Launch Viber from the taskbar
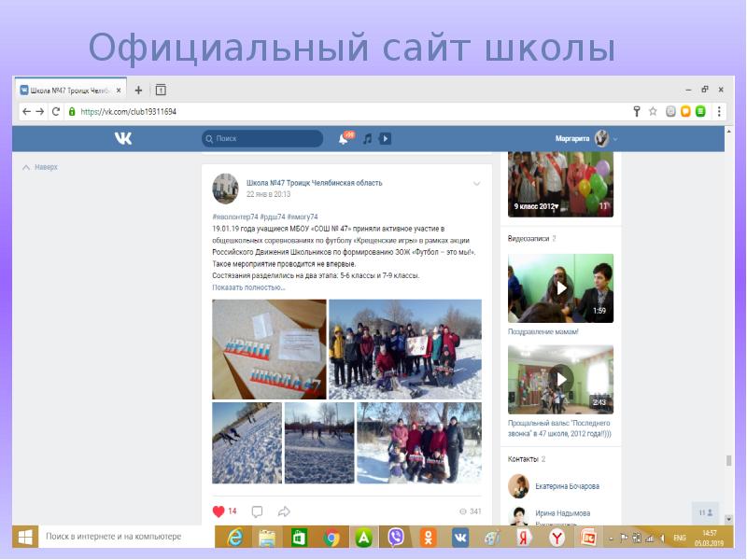 (395, 538)
